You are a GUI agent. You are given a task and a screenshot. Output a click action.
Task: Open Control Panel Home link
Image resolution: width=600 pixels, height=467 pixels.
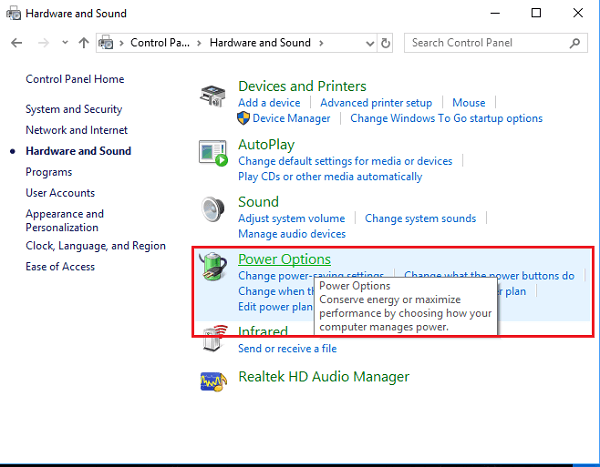coord(75,79)
